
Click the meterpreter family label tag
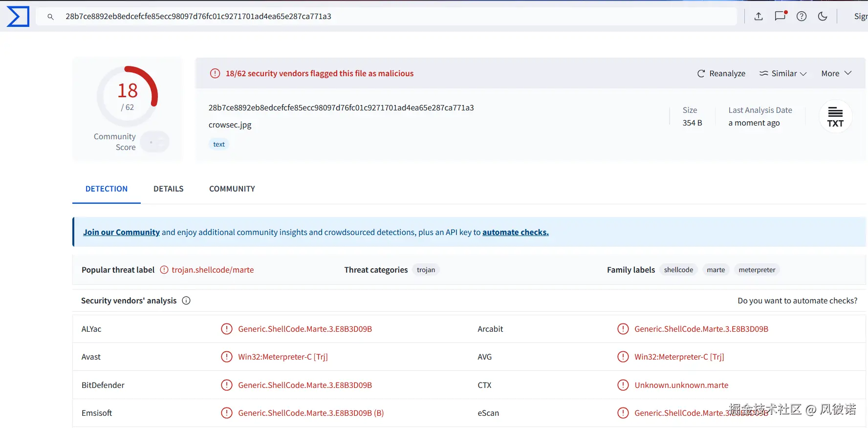click(x=757, y=270)
